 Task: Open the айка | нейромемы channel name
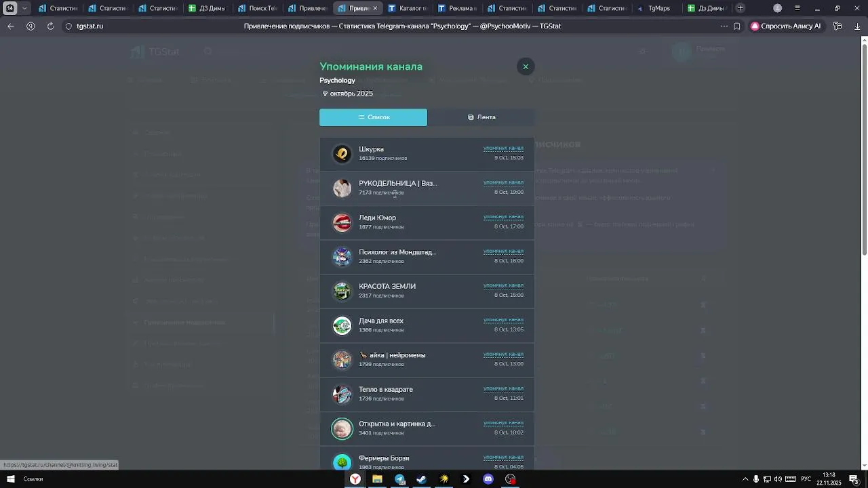[x=392, y=355]
